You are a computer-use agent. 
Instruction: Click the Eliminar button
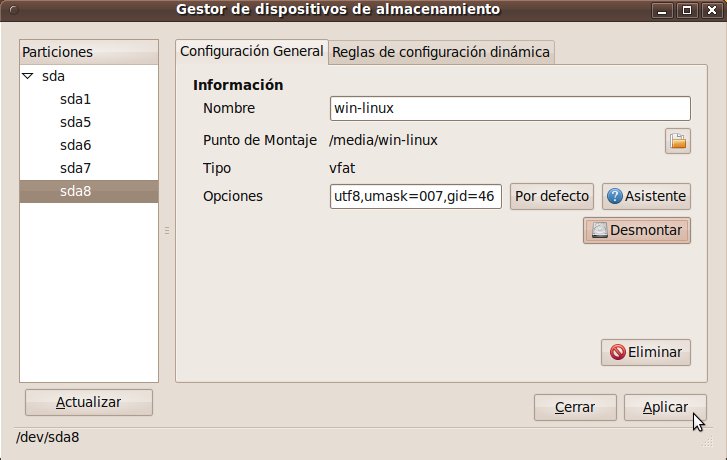646,352
